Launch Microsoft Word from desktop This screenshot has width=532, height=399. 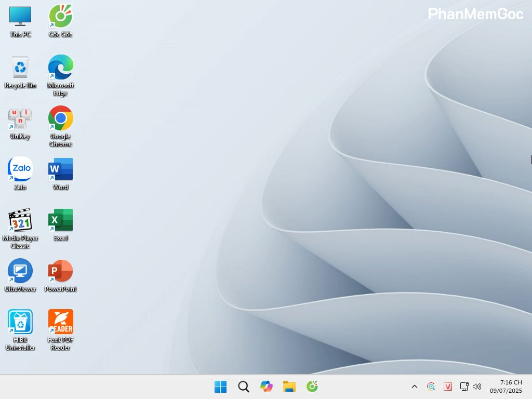click(x=60, y=169)
